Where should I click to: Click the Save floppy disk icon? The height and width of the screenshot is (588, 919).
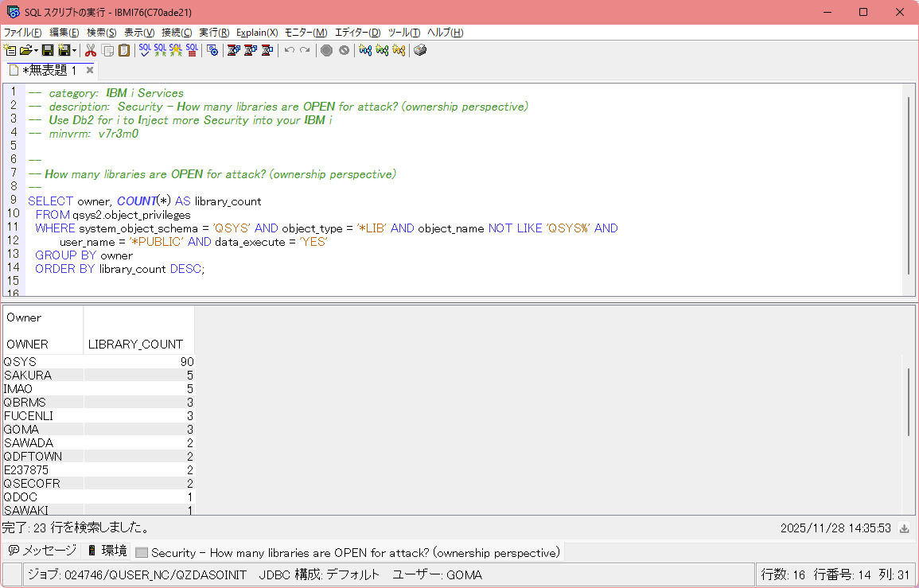48,50
